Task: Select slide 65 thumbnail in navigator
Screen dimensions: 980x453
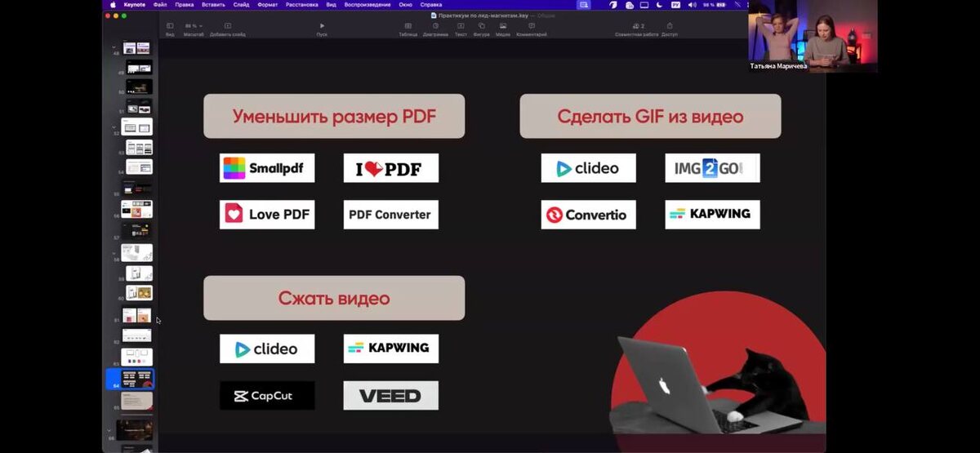Action: pos(136,400)
